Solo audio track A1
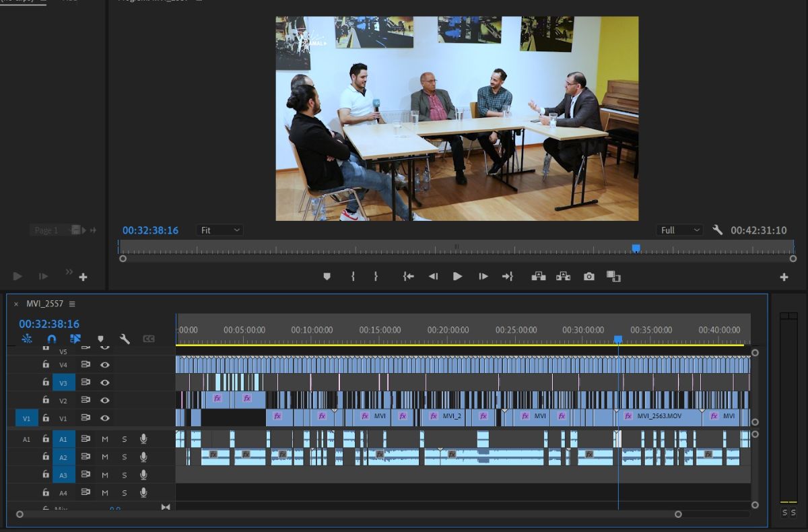 (124, 439)
